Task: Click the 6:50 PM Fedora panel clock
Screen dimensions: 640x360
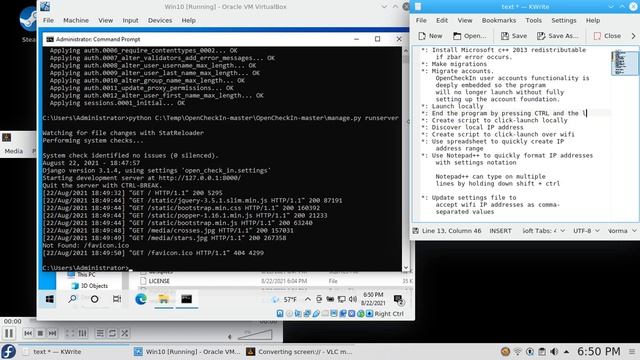Action: click(598, 351)
